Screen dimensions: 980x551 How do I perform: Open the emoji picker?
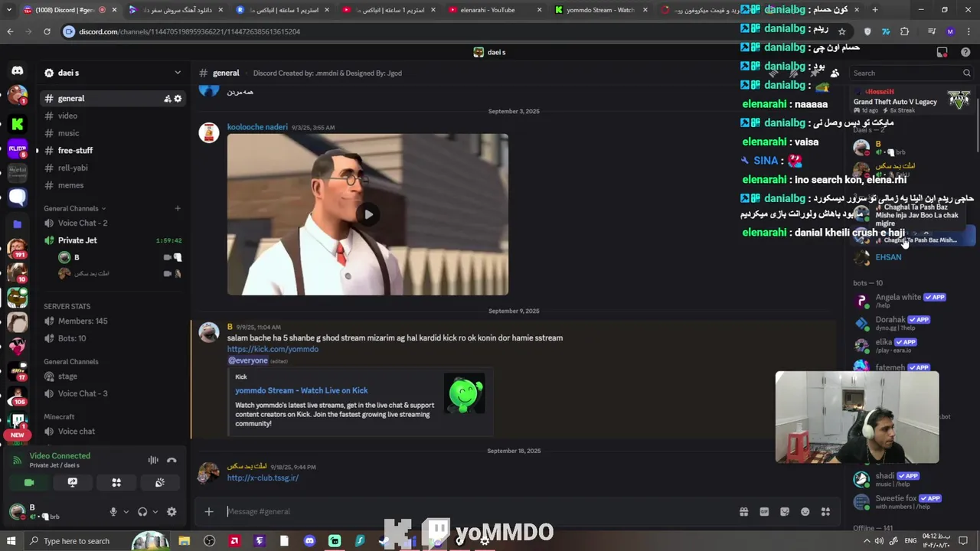(805, 512)
